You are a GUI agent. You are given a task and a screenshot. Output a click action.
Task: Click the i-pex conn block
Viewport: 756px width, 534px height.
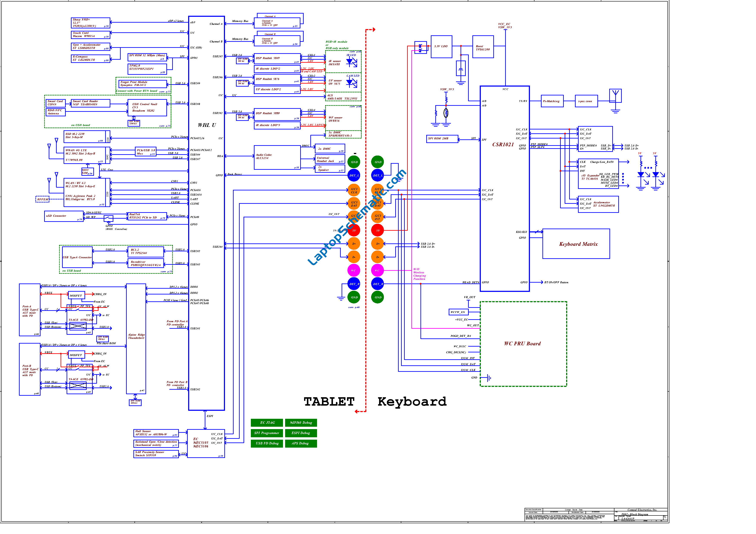tap(586, 101)
